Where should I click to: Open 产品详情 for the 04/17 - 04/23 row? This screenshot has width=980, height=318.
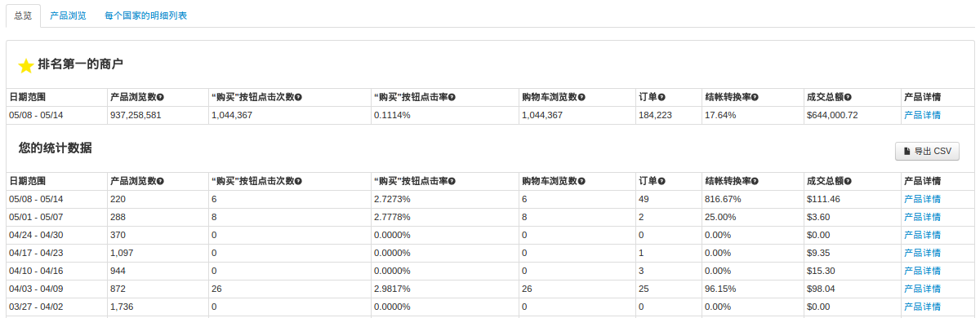tap(922, 253)
